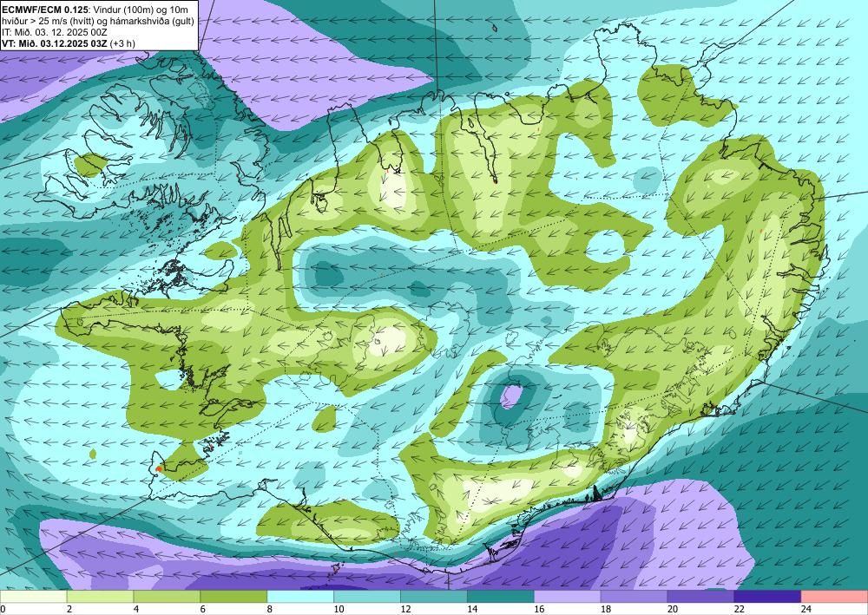Click the legend scale label '24'
Screen dimensions: 868x615
click(806, 609)
